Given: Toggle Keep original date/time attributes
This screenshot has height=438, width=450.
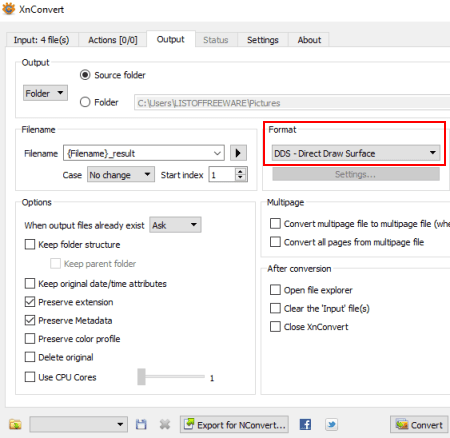Looking at the screenshot, I should [x=30, y=284].
